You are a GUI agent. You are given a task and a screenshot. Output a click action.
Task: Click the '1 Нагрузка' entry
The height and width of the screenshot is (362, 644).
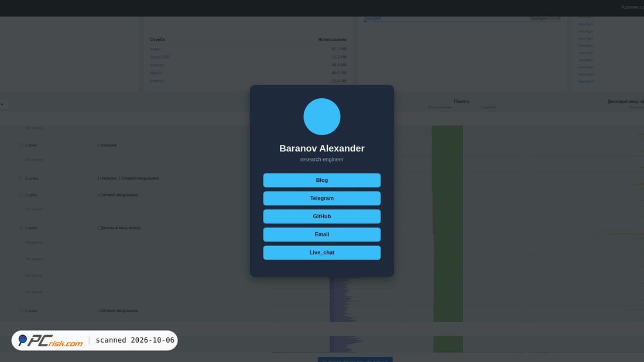pyautogui.click(x=107, y=145)
